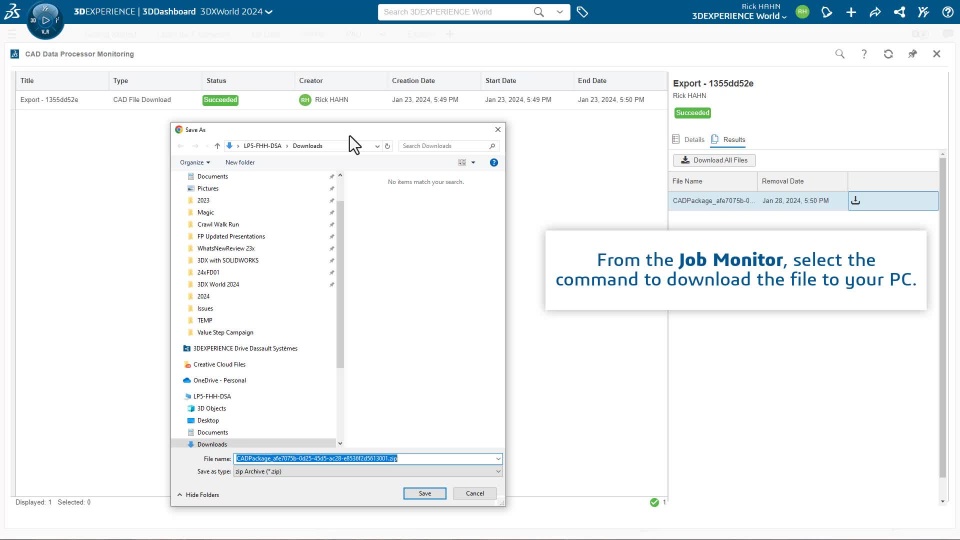Image resolution: width=960 pixels, height=540 pixels.
Task: Switch to the Results tab
Action: pos(728,140)
